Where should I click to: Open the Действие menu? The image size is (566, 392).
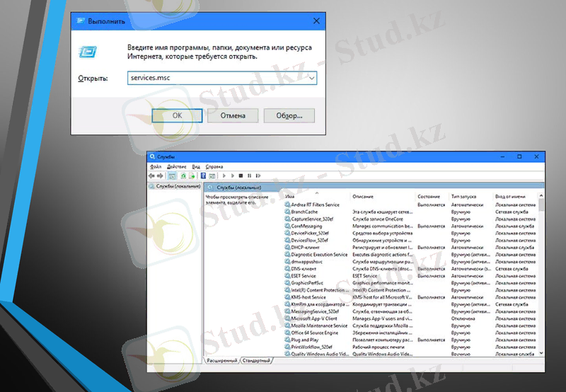(176, 166)
